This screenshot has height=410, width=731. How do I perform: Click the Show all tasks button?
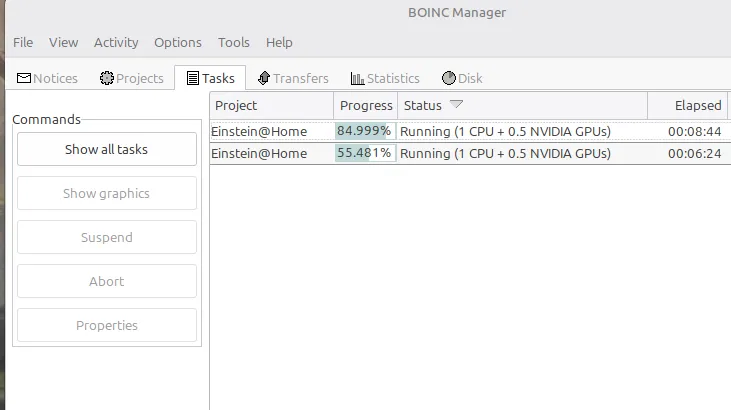(x=107, y=149)
